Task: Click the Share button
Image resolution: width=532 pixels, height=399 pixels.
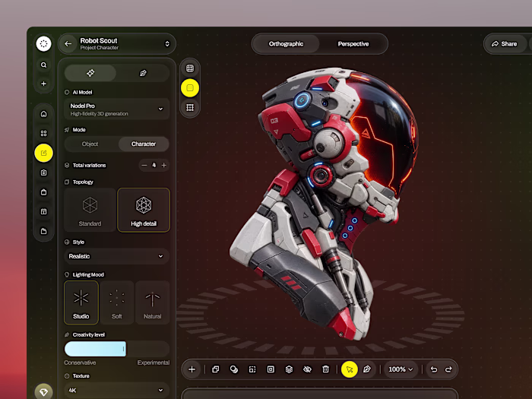Action: [505, 44]
